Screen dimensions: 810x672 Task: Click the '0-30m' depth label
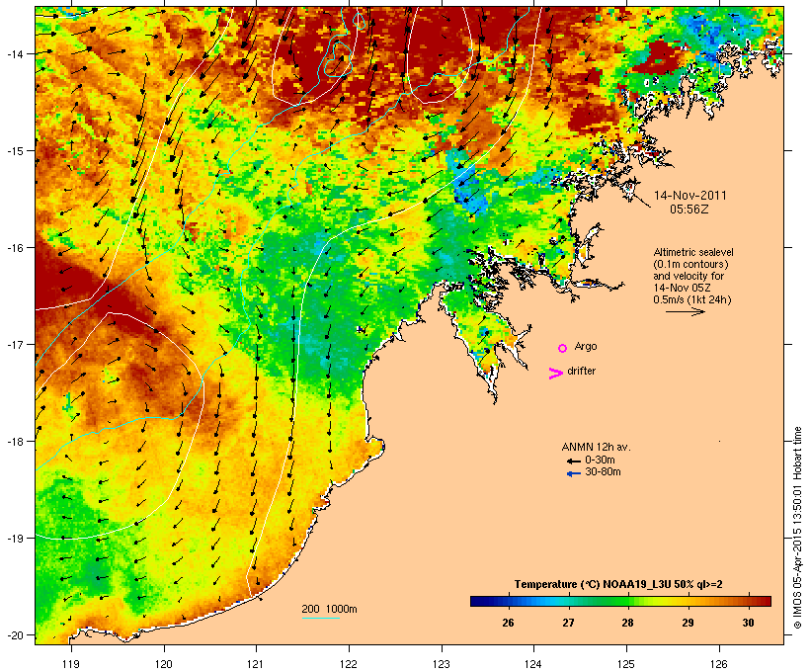point(600,460)
